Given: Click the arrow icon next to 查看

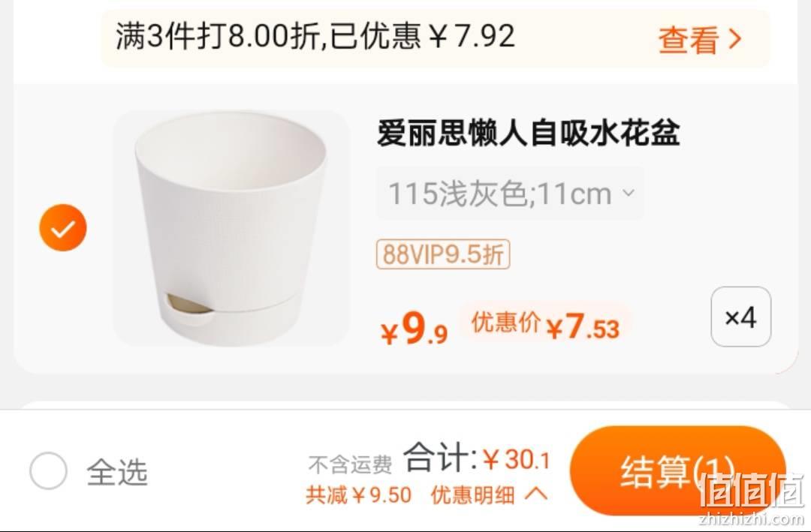Looking at the screenshot, I should (735, 39).
